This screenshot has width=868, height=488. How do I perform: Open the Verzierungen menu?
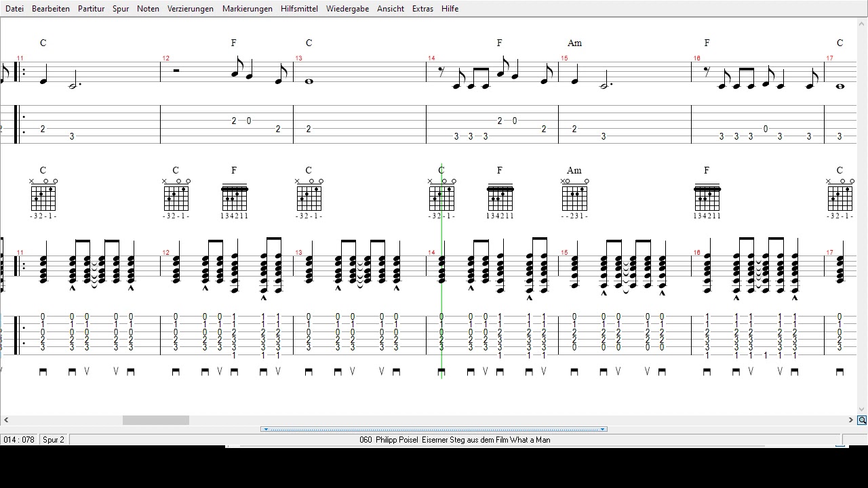[191, 9]
